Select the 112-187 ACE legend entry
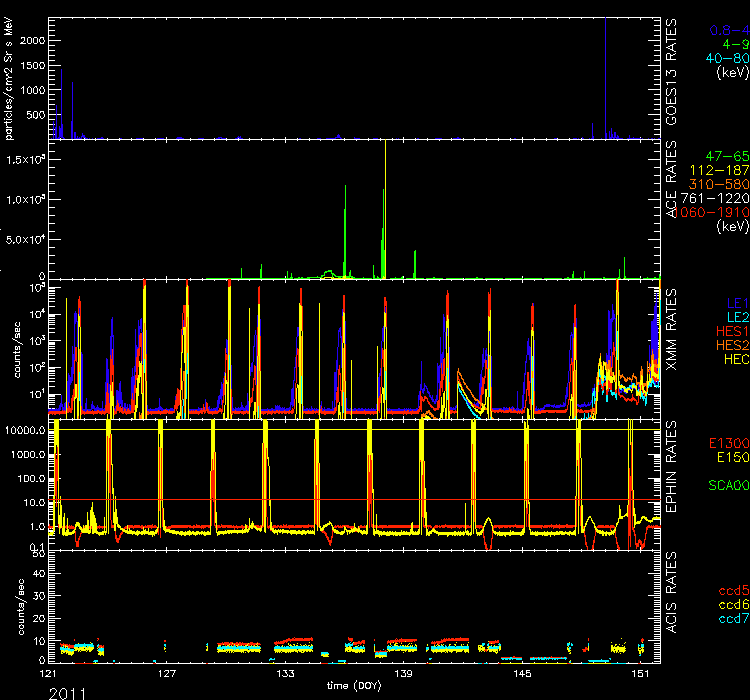 click(x=723, y=171)
